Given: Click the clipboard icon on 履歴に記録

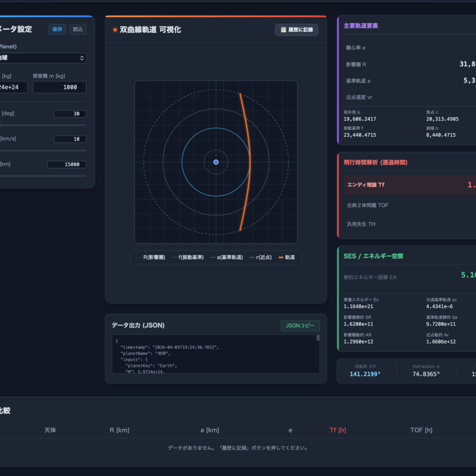Looking at the screenshot, I should tap(283, 30).
